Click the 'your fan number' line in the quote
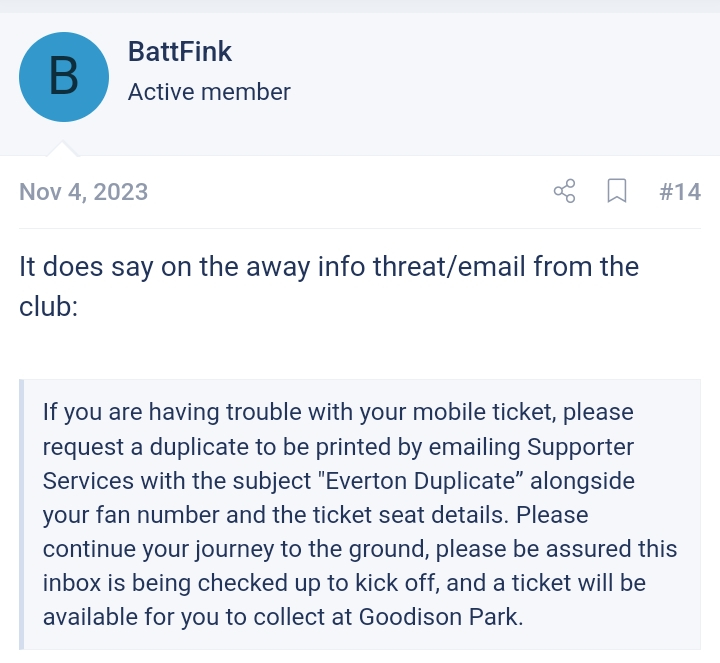This screenshot has width=720, height=663. pos(315,515)
